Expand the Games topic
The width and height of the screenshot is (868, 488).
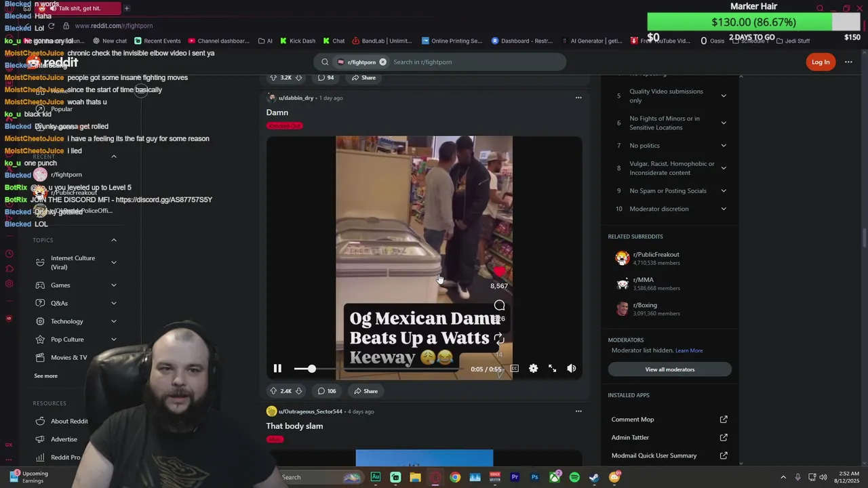click(114, 285)
